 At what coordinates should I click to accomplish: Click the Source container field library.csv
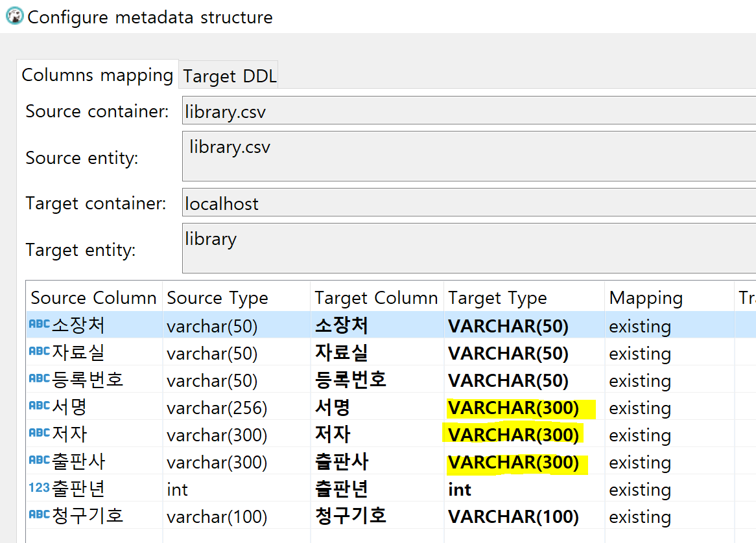click(x=469, y=110)
